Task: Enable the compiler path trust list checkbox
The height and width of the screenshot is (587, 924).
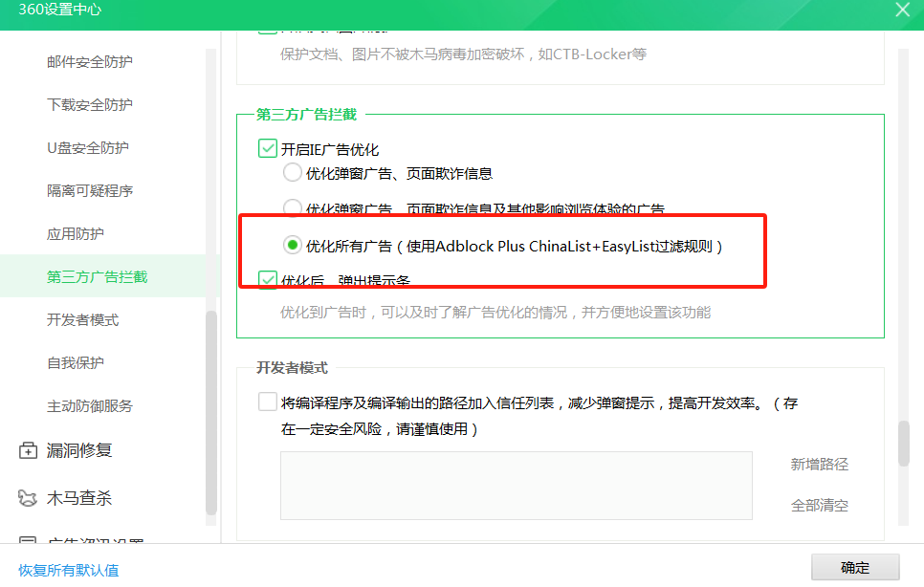Action: 267,401
